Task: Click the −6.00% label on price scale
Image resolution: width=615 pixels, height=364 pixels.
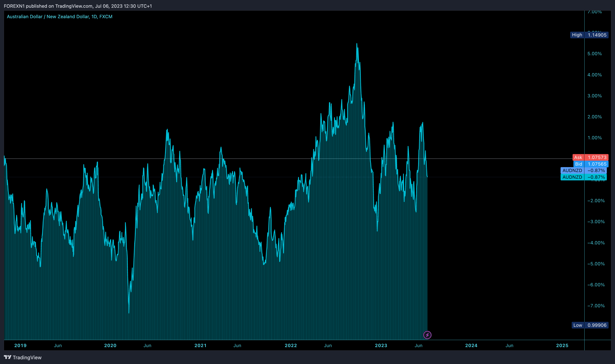Action: click(x=596, y=285)
